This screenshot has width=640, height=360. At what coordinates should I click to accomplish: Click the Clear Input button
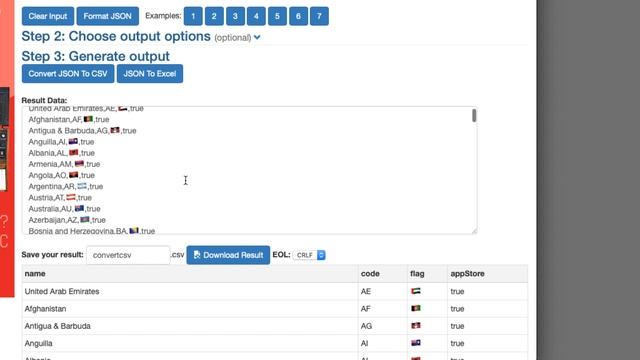[x=48, y=16]
